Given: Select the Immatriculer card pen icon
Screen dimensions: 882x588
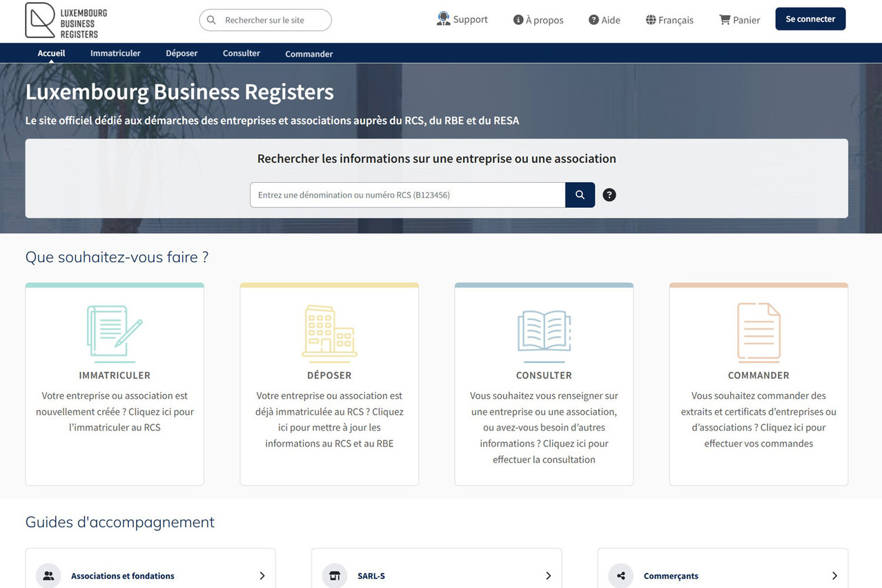Looking at the screenshot, I should 114,332.
